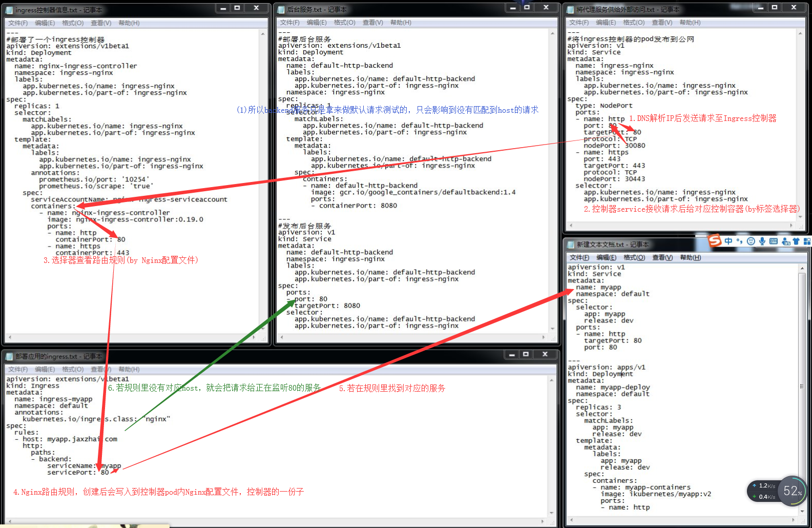Toggle Chinese/English mode 中 on IME bar

pyautogui.click(x=728, y=241)
